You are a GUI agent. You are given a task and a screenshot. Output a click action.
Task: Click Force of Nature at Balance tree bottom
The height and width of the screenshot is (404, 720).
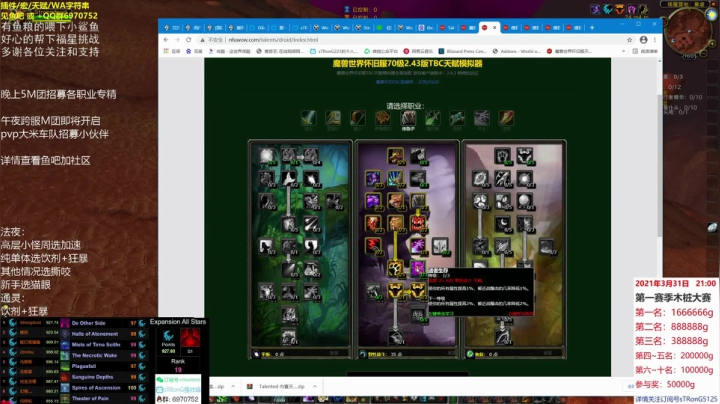tap(289, 337)
